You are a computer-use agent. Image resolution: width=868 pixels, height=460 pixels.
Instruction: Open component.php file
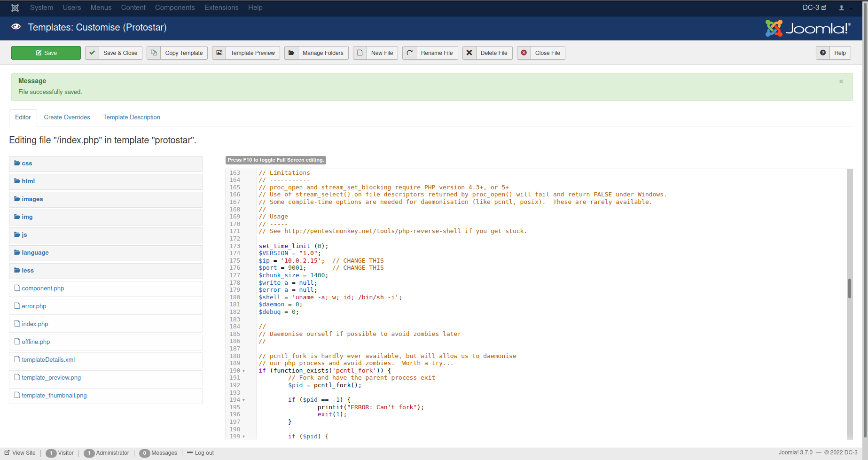pos(106,288)
